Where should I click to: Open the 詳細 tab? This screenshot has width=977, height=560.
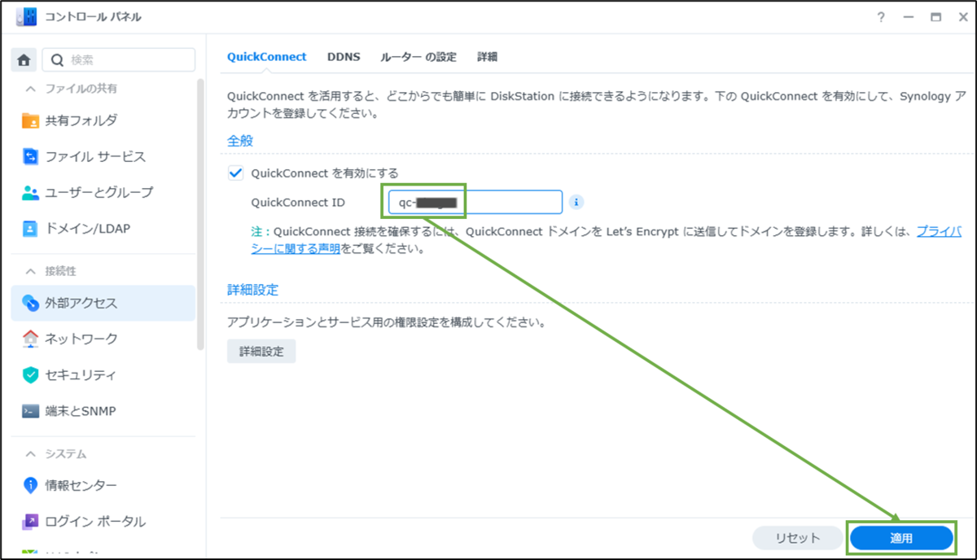pyautogui.click(x=487, y=57)
